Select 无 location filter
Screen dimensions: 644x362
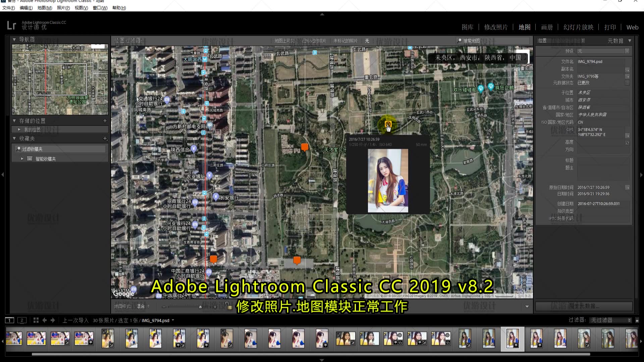tap(367, 41)
